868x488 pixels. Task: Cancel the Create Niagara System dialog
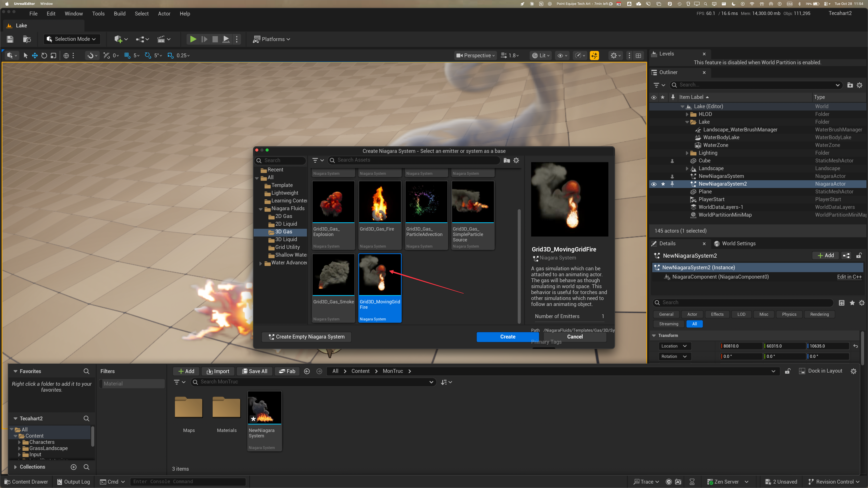[575, 337]
